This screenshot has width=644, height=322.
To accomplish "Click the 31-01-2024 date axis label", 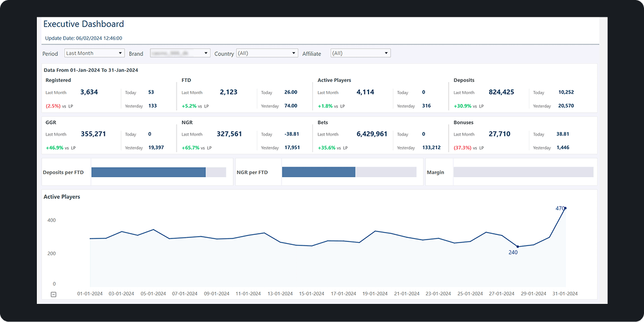I will (564, 293).
